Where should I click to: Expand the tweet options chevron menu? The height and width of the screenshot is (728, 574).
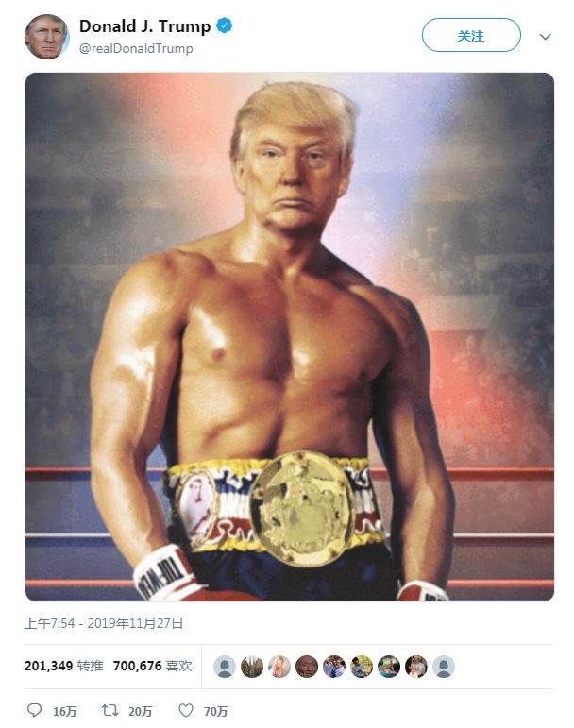pos(546,37)
